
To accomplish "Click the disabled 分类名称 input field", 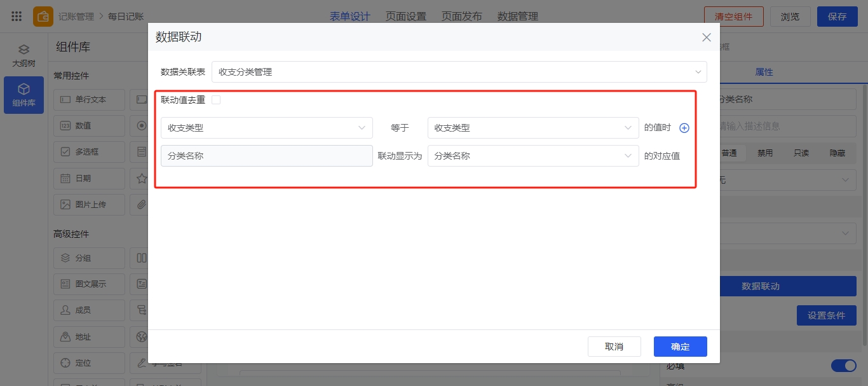I will coord(266,156).
